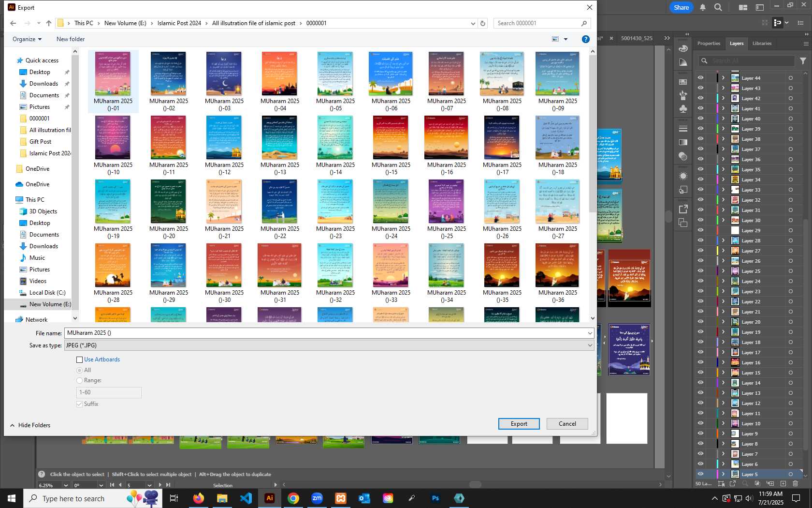Click the target circle for Layer 38
812x508 pixels.
click(x=791, y=139)
